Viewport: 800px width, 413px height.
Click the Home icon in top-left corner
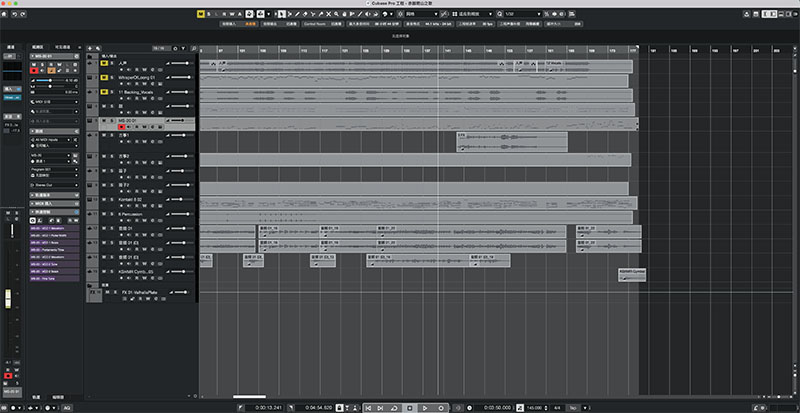[x=4, y=14]
